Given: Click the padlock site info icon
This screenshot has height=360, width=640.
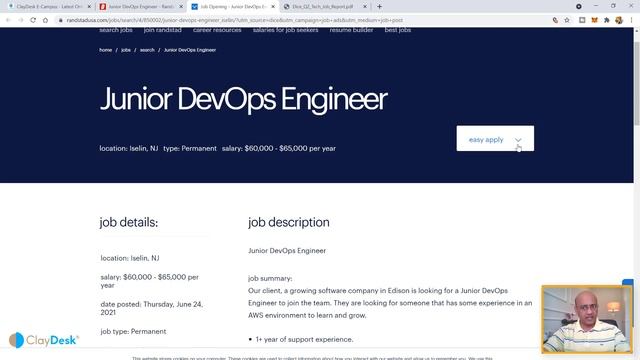Looking at the screenshot, I should click(60, 20).
